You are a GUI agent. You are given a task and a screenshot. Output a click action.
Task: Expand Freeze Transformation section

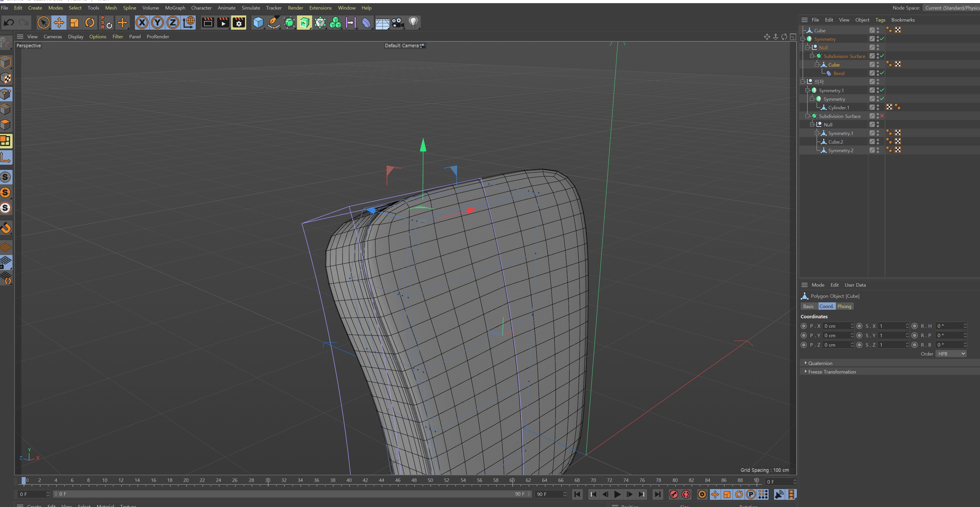pos(805,371)
